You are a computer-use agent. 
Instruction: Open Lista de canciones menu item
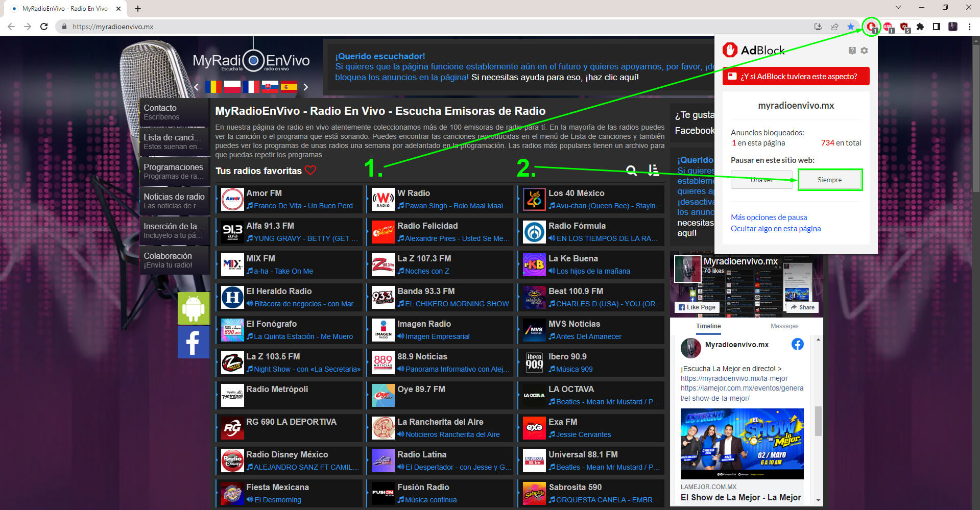point(174,142)
